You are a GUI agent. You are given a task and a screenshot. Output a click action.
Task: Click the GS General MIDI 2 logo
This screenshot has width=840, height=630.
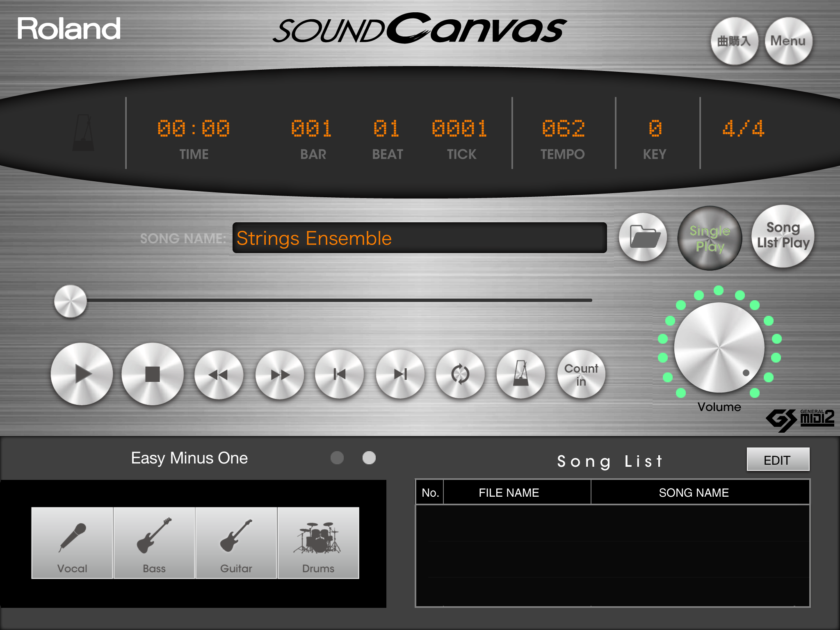click(800, 420)
